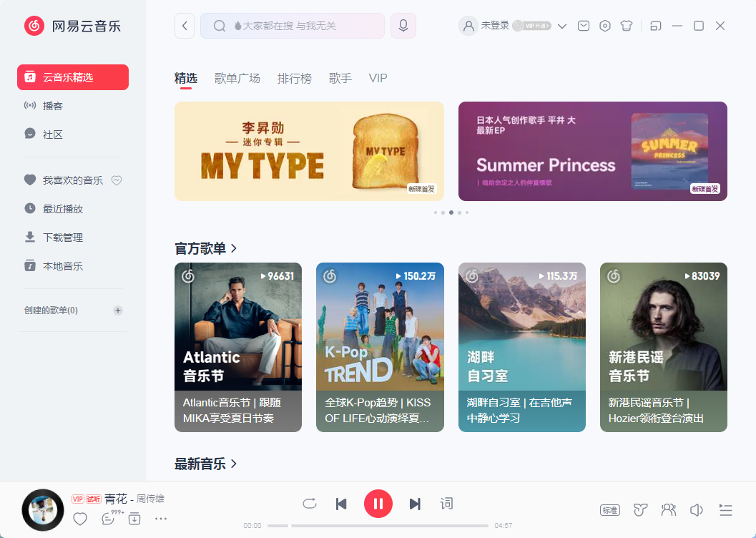The height and width of the screenshot is (538, 756).
Task: Skip to the next track
Action: point(415,504)
